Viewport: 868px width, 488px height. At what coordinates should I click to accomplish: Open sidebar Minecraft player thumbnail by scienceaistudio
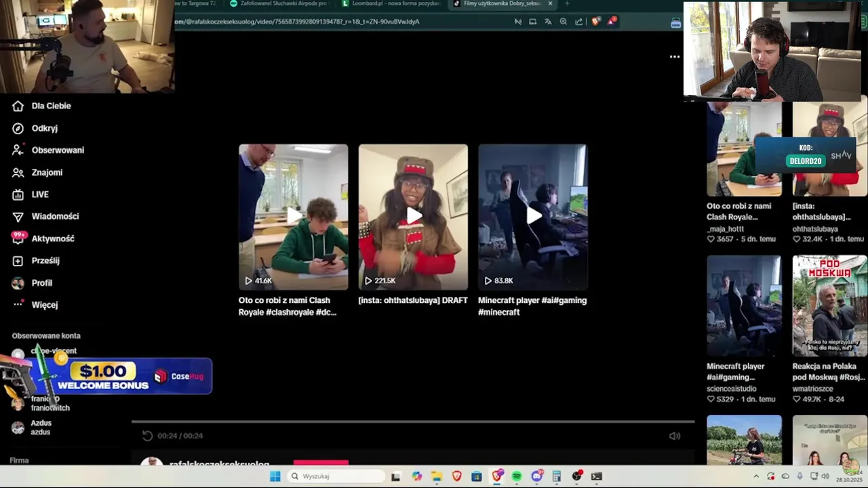[744, 306]
